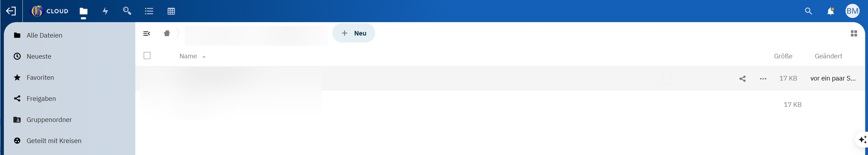The width and height of the screenshot is (868, 155).
Task: Open the three-dot actions menu for the file
Action: click(x=763, y=78)
